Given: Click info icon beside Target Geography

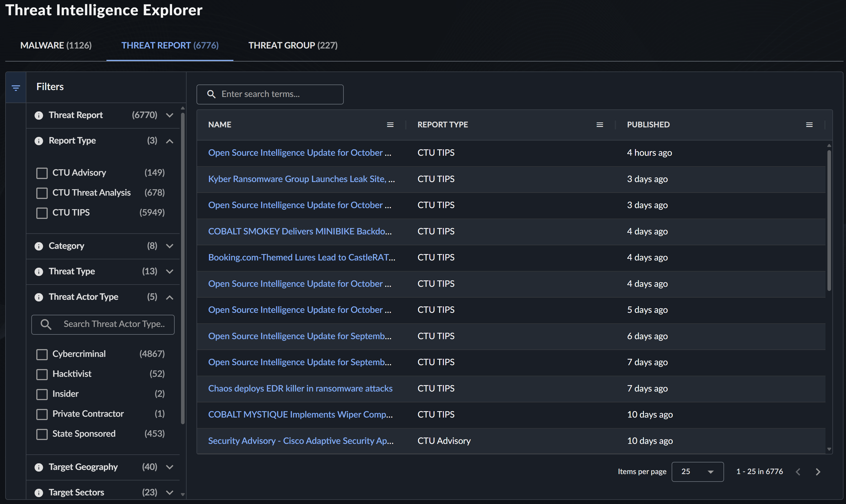Looking at the screenshot, I should [x=39, y=467].
